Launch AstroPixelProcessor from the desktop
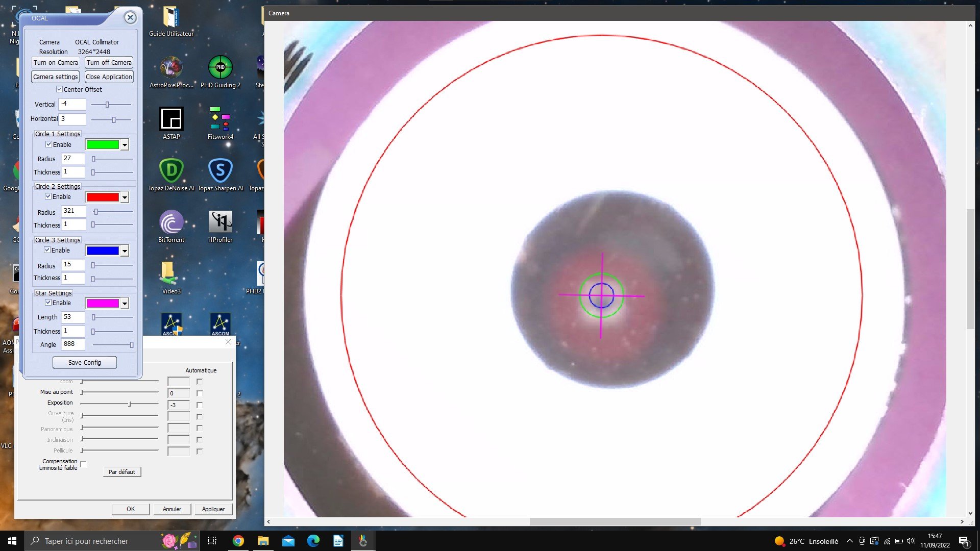Screen dimensions: 980x551 pos(171,72)
